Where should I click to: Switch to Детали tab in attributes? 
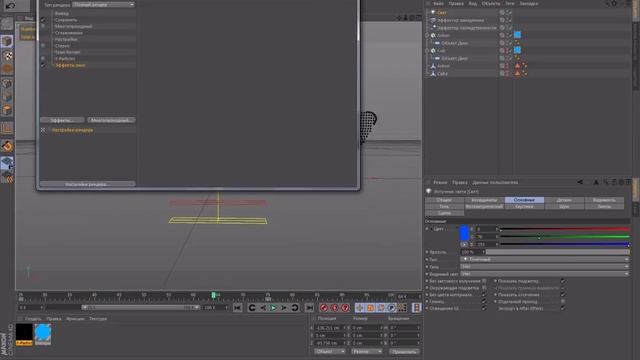click(x=564, y=200)
